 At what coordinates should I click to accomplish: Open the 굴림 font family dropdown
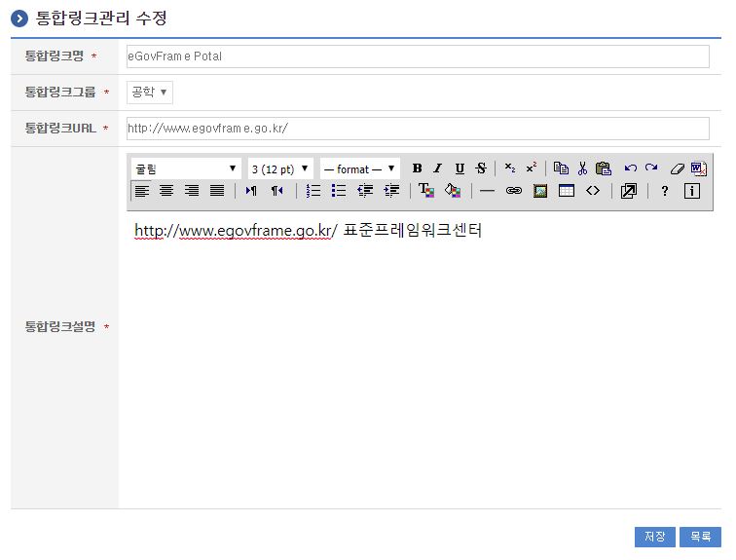pos(186,168)
